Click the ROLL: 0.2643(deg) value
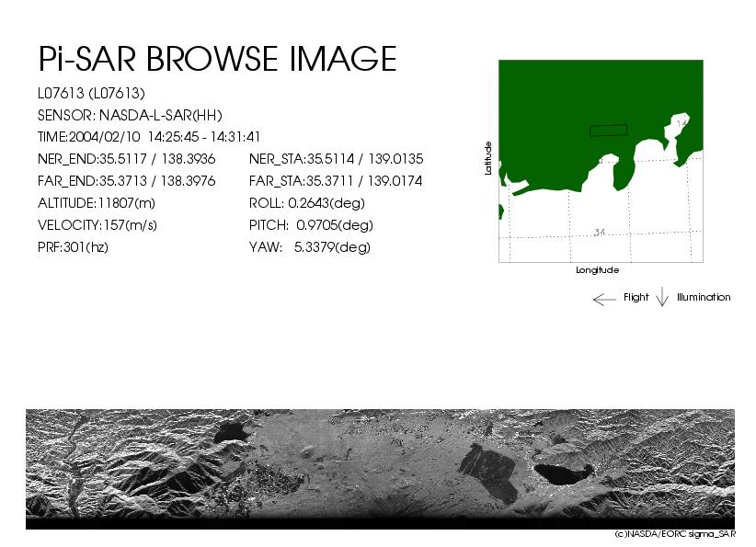 [x=306, y=203]
